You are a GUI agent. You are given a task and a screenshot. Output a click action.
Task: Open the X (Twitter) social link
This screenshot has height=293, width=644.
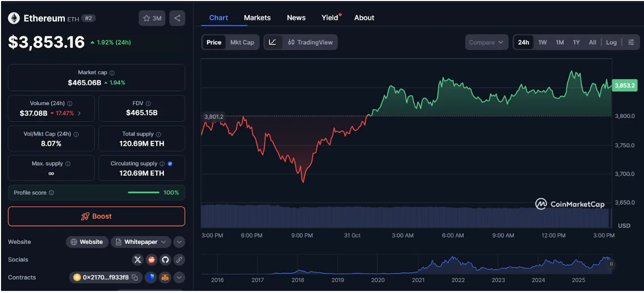pos(138,259)
